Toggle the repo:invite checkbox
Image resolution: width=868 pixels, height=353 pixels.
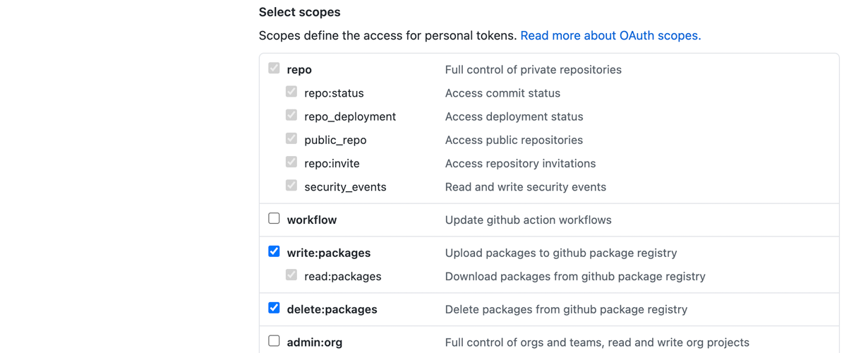(291, 162)
